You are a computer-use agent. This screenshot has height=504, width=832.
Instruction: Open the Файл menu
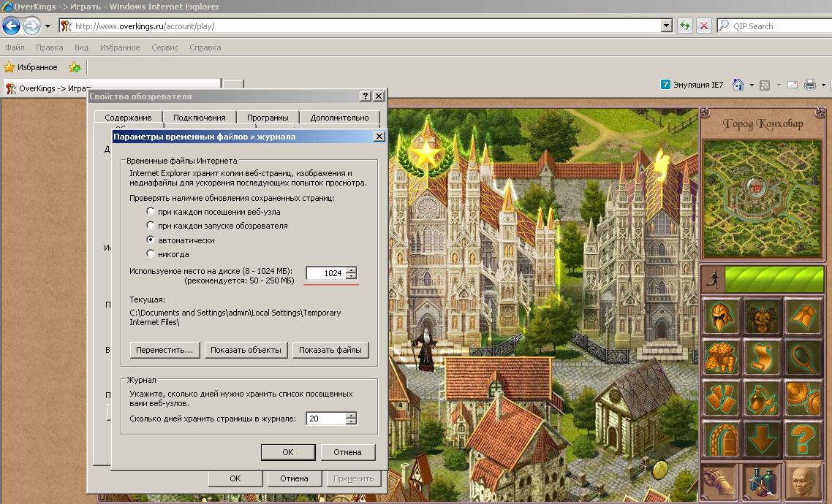(x=15, y=47)
